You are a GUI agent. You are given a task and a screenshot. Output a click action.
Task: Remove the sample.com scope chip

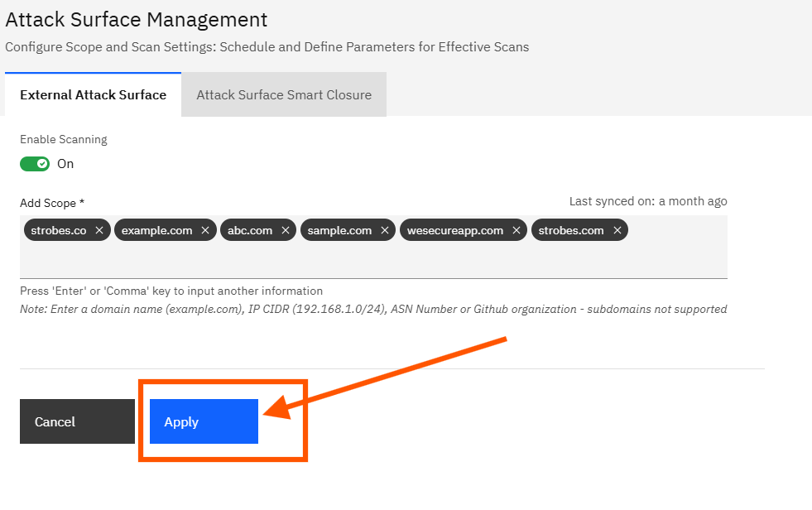(x=385, y=231)
